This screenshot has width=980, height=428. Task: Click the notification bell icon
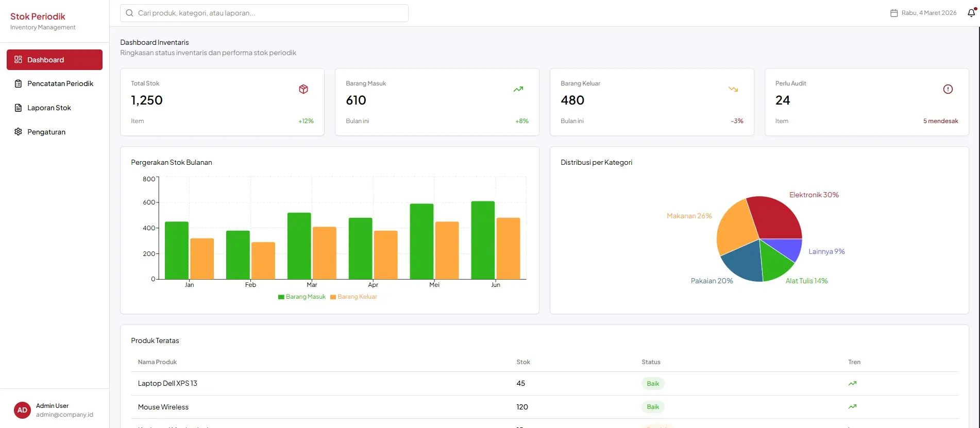click(x=971, y=13)
